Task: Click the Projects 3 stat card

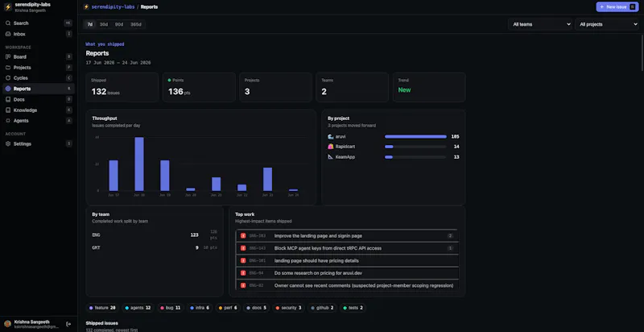Action: 275,87
